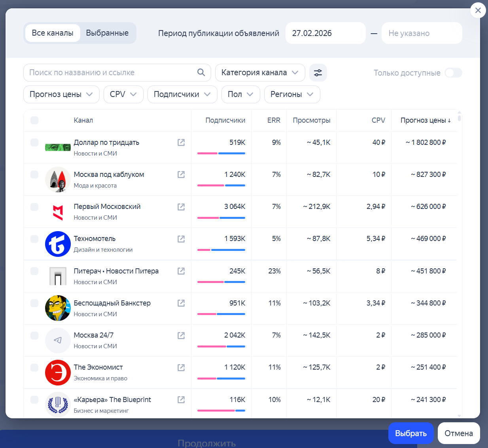Click the Выбрать button

(411, 433)
